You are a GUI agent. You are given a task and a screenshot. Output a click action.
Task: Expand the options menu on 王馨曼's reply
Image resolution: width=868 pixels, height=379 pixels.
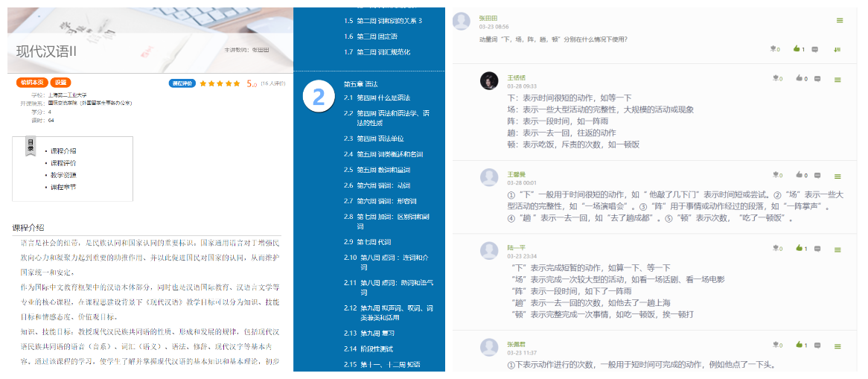[837, 176]
